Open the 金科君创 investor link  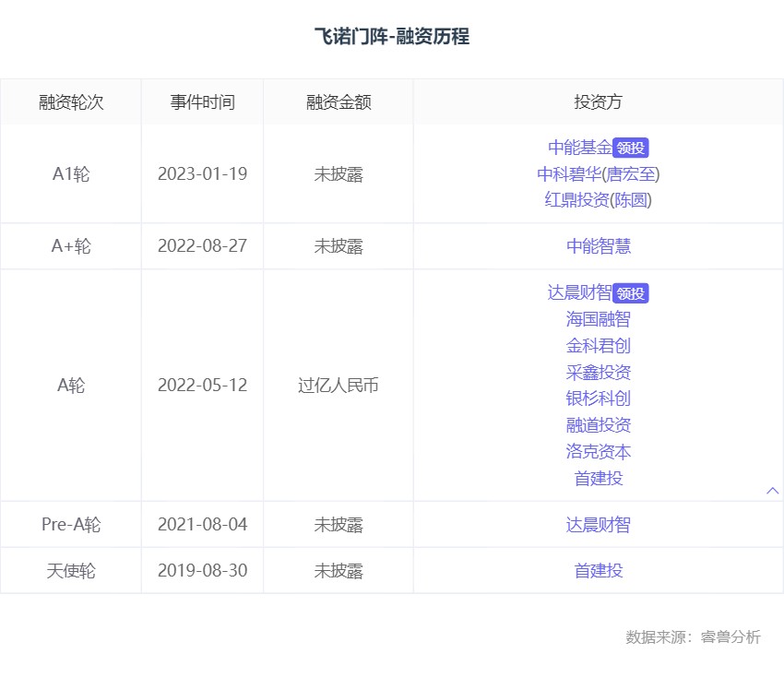point(599,346)
